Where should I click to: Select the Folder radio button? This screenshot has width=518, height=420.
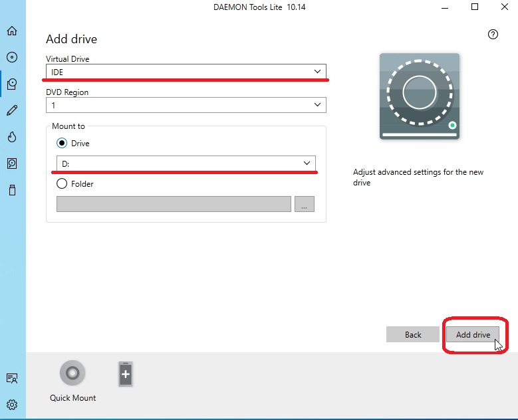tap(62, 183)
